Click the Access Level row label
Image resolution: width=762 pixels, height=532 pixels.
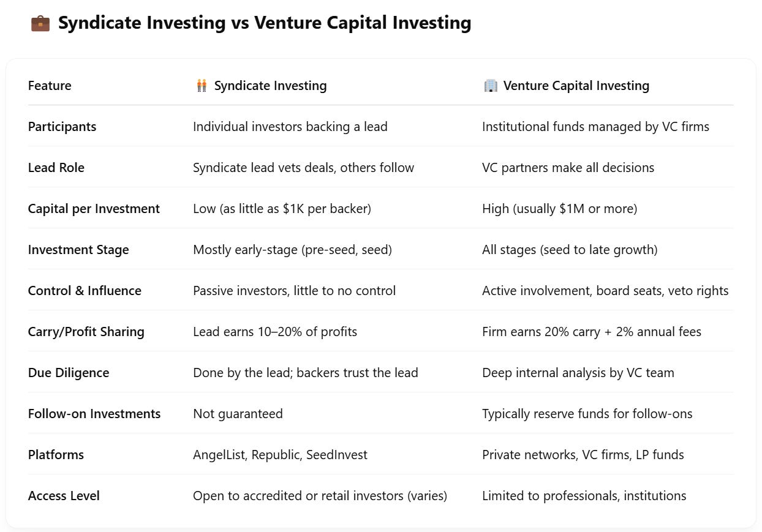click(64, 496)
